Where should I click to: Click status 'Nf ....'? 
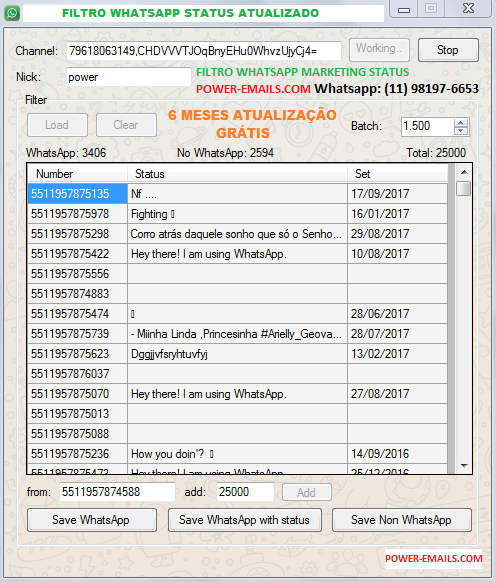point(237,193)
